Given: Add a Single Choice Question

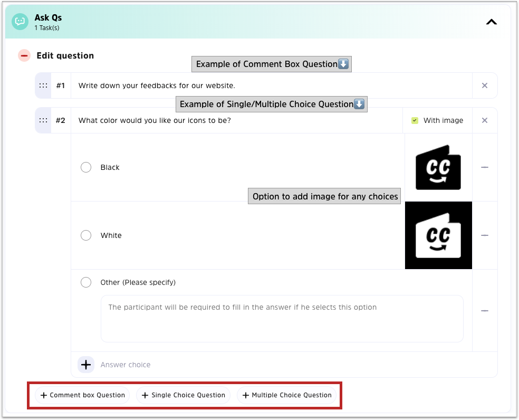Looking at the screenshot, I should point(184,395).
